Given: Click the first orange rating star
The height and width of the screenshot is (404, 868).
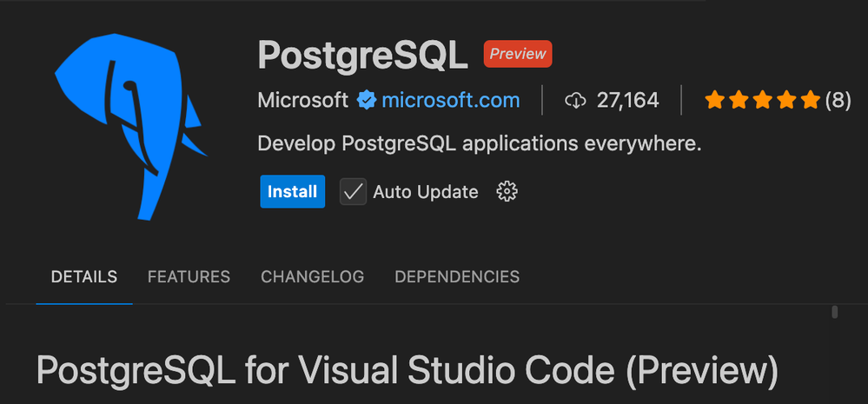Looking at the screenshot, I should (715, 101).
